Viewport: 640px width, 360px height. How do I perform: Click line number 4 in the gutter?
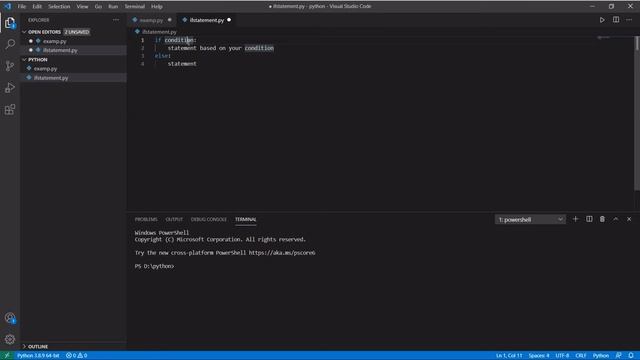pyautogui.click(x=142, y=64)
